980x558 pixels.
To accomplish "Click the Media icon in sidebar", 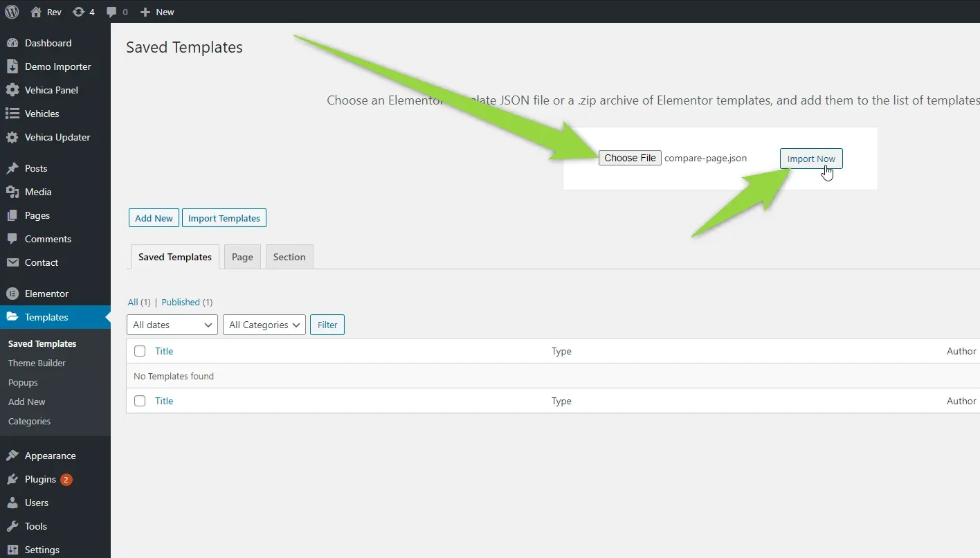I will (12, 192).
